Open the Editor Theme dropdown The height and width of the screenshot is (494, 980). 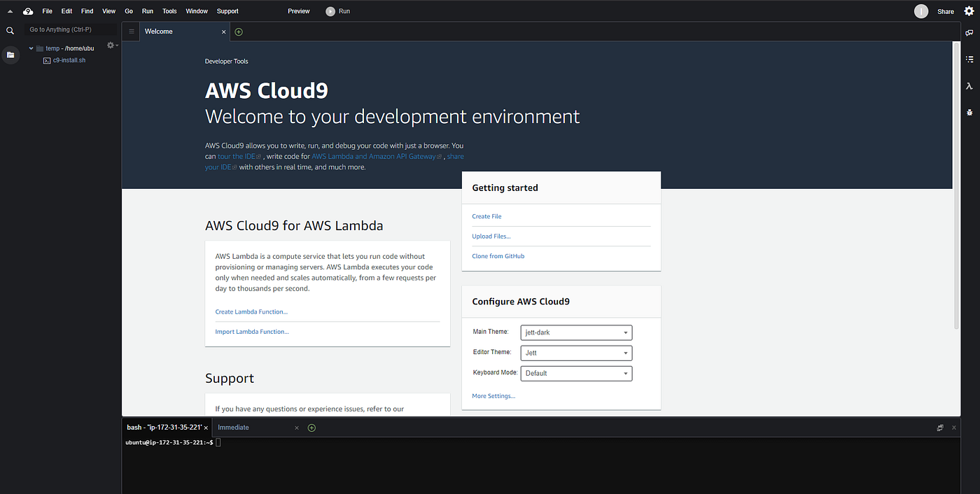pos(576,353)
